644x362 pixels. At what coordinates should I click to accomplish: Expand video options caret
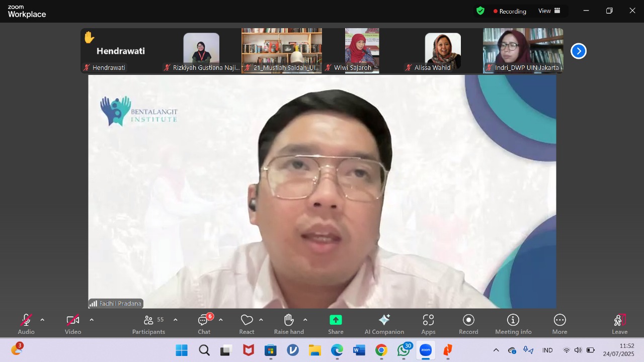(x=92, y=320)
